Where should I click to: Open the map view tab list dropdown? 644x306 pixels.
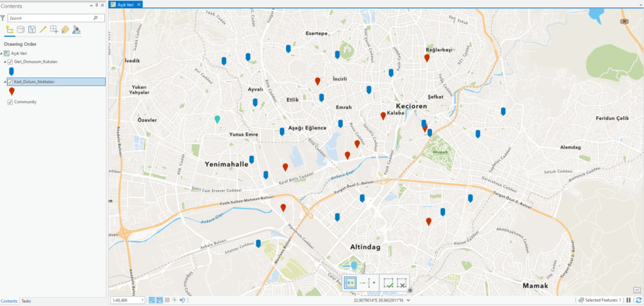641,5
